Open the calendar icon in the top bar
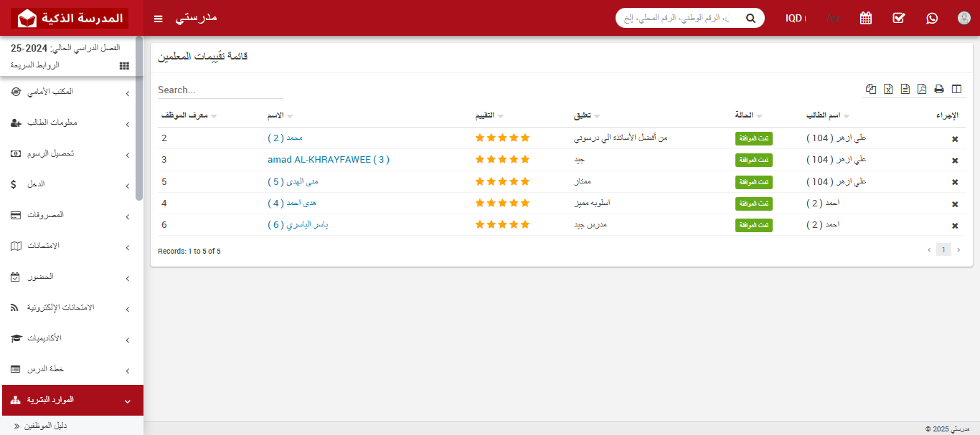 click(865, 18)
